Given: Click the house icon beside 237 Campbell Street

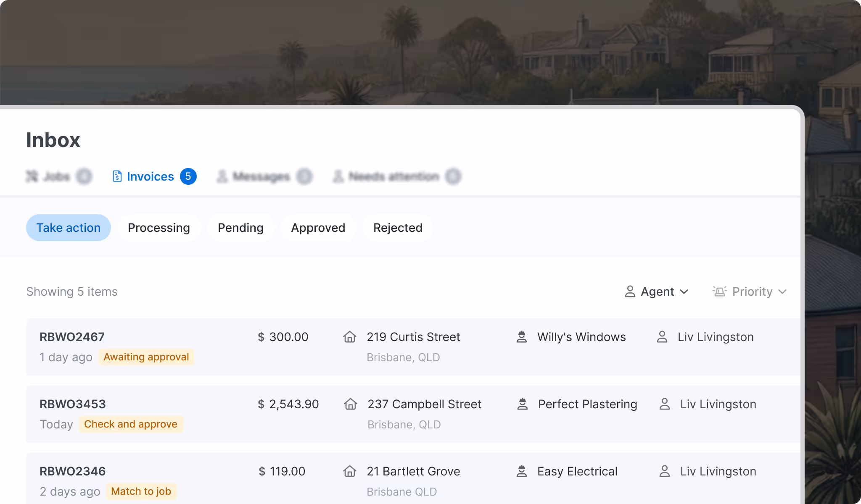Looking at the screenshot, I should point(351,404).
